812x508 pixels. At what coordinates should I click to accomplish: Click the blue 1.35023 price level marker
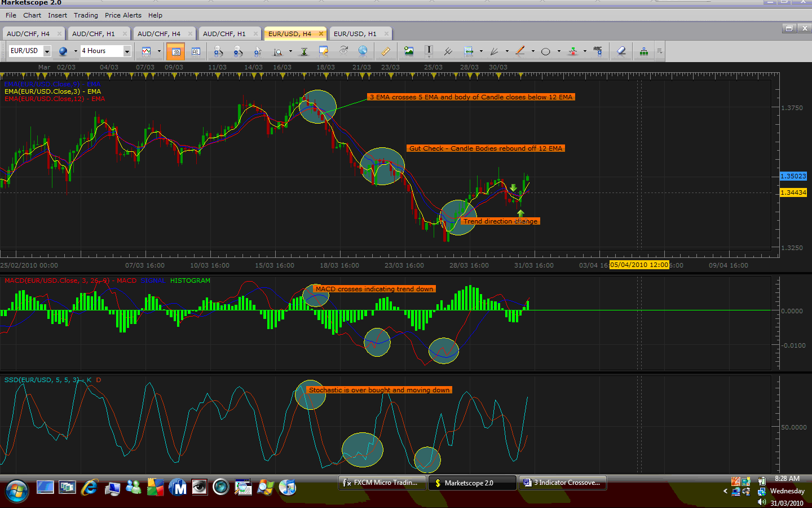[x=793, y=176]
